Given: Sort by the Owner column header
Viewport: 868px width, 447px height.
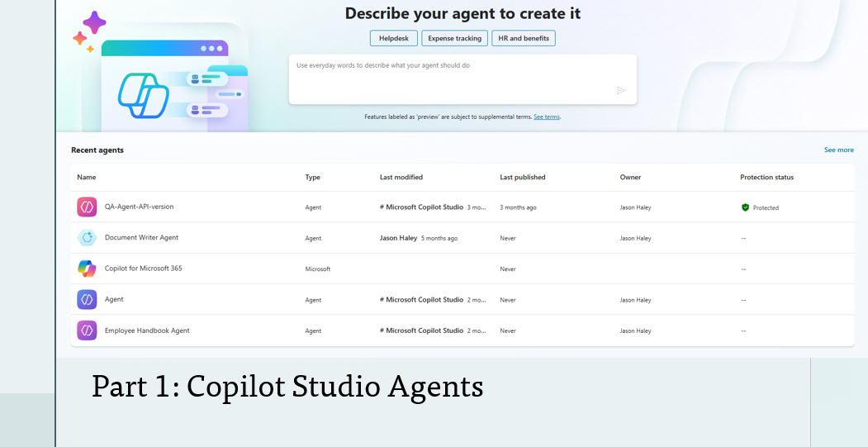Looking at the screenshot, I should coord(630,178).
